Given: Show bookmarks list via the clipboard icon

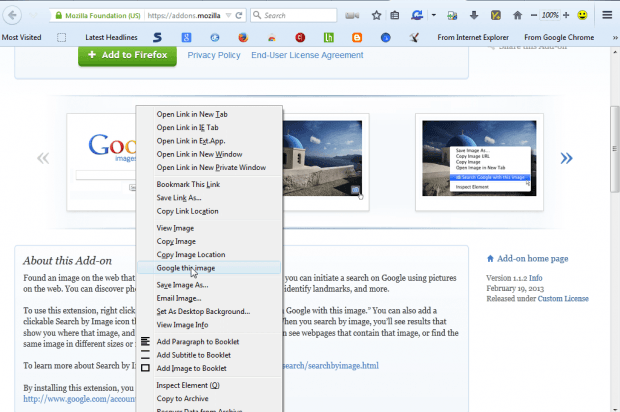Looking at the screenshot, I should [395, 15].
